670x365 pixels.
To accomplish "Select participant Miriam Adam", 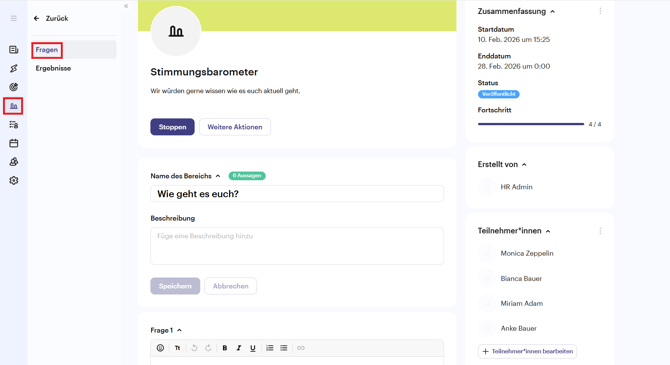I will tap(522, 303).
